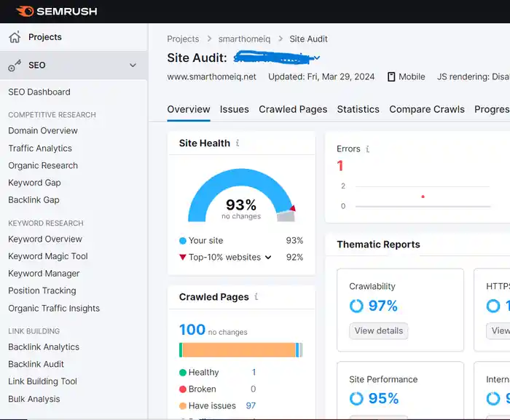510x420 pixels.
Task: Click the Healthy pages count 1
Action: (x=254, y=373)
